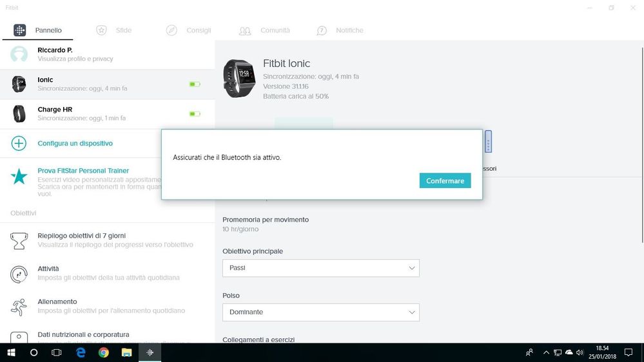Open the Action Center notification icon

click(x=629, y=352)
